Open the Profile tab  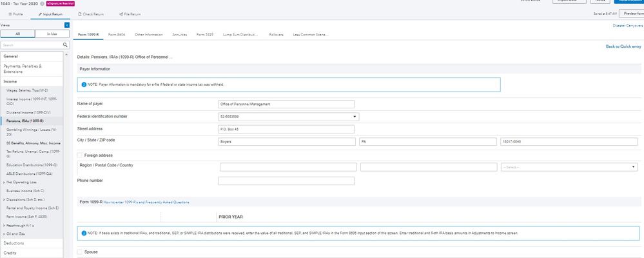15,14
